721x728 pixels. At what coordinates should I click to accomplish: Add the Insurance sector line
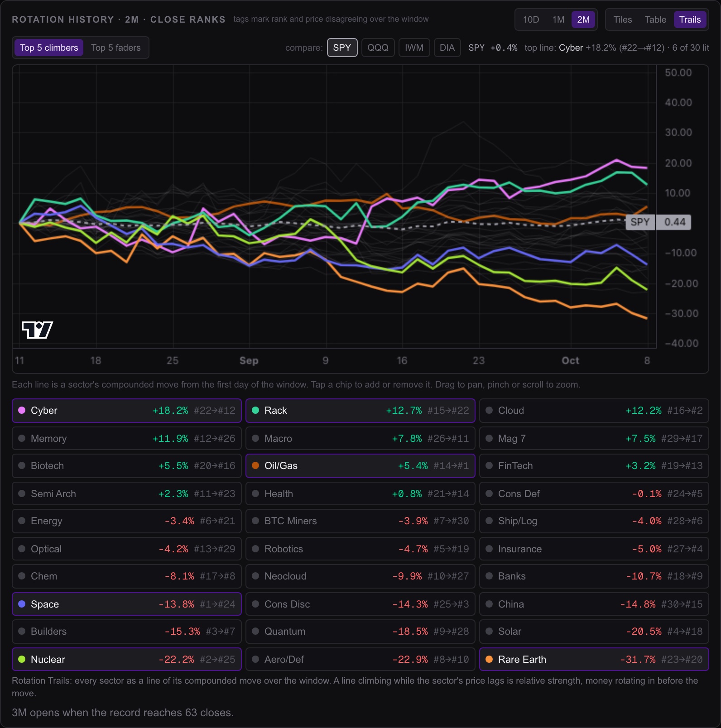(x=594, y=549)
